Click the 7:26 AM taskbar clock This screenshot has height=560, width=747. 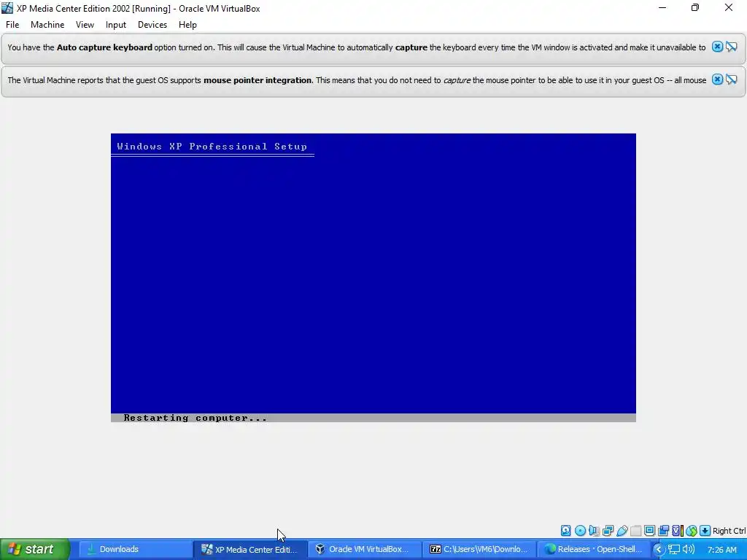click(721, 550)
